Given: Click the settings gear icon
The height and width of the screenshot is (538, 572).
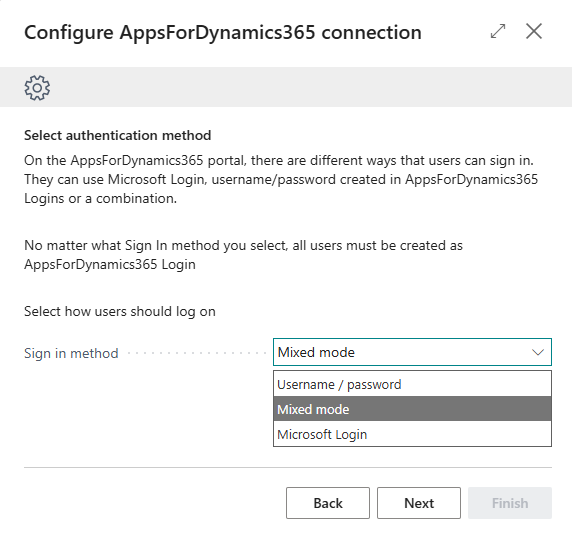Looking at the screenshot, I should (x=37, y=88).
